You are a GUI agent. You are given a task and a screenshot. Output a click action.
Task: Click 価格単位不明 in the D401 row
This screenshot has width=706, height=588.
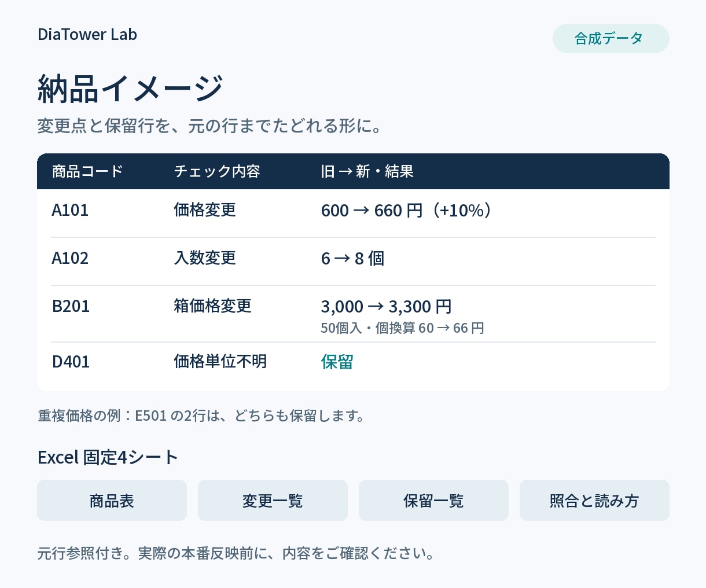(220, 362)
